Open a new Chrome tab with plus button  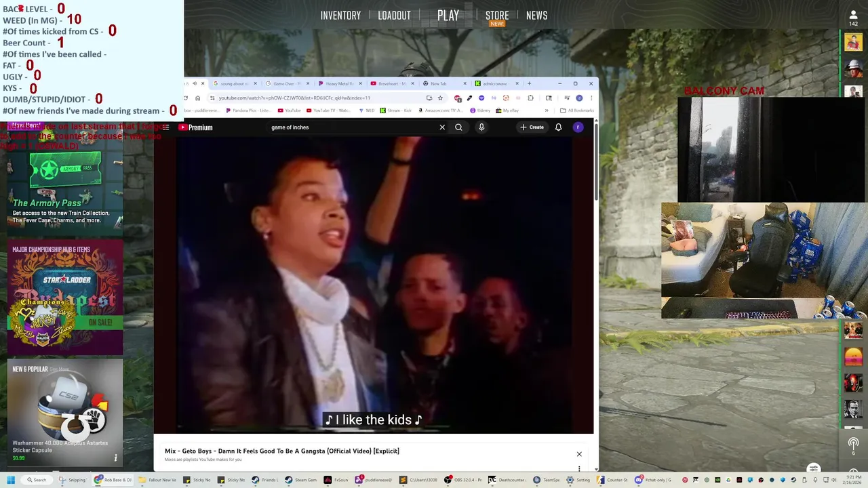[529, 83]
